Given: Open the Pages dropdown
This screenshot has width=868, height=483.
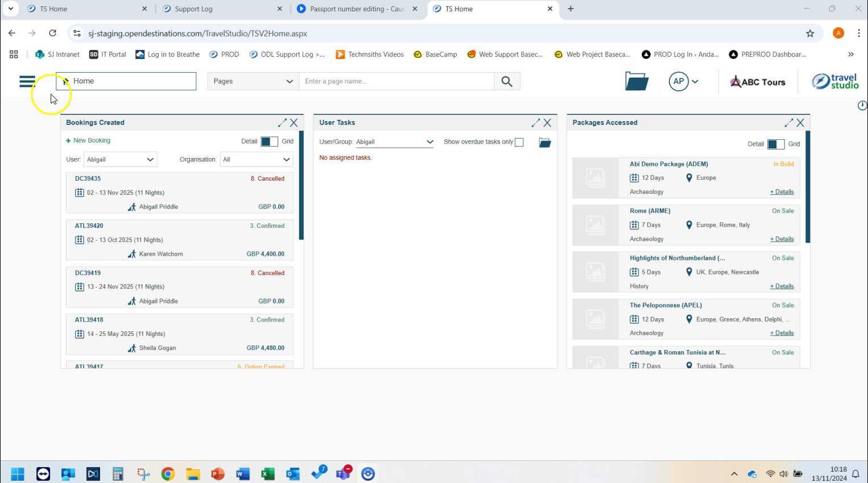Looking at the screenshot, I should [x=253, y=81].
